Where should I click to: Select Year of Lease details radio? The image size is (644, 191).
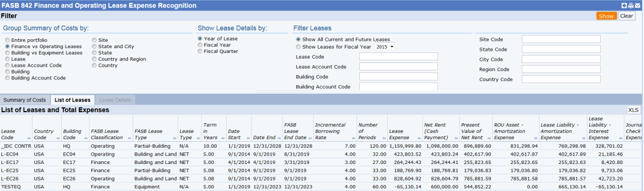point(200,39)
